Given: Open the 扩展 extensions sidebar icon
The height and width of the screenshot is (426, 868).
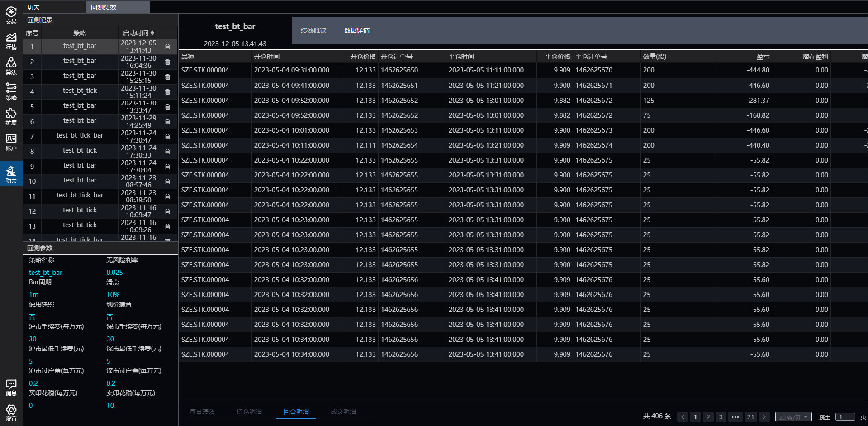Looking at the screenshot, I should [11, 117].
